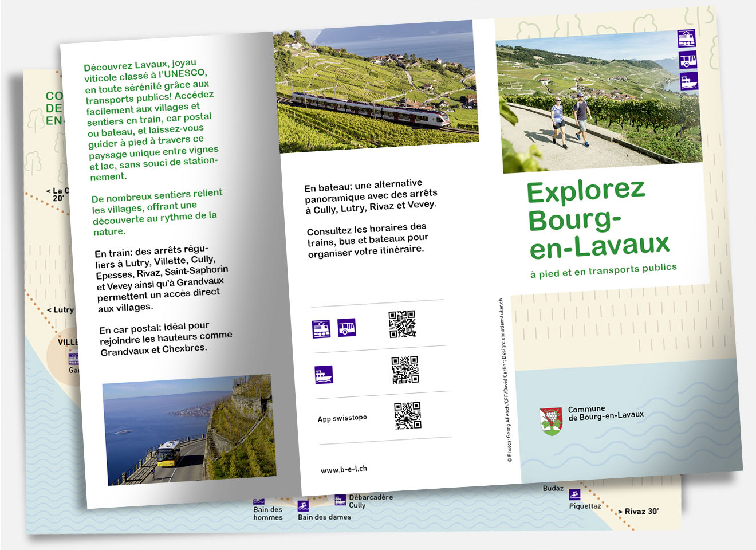Click the QR code for train and bus timetables
This screenshot has height=550, width=756.
coord(402,324)
